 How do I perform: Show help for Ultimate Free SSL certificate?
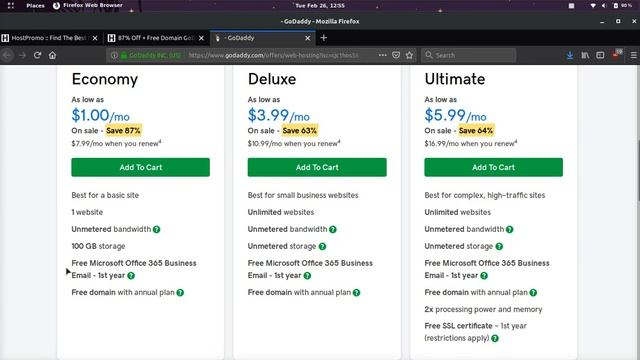[x=495, y=338]
